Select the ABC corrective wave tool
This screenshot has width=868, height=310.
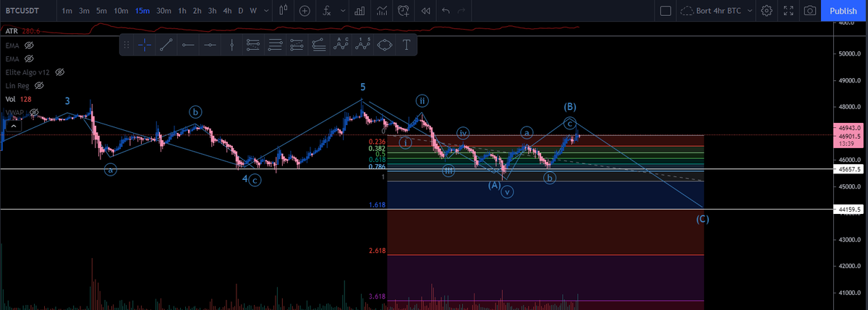(x=341, y=45)
